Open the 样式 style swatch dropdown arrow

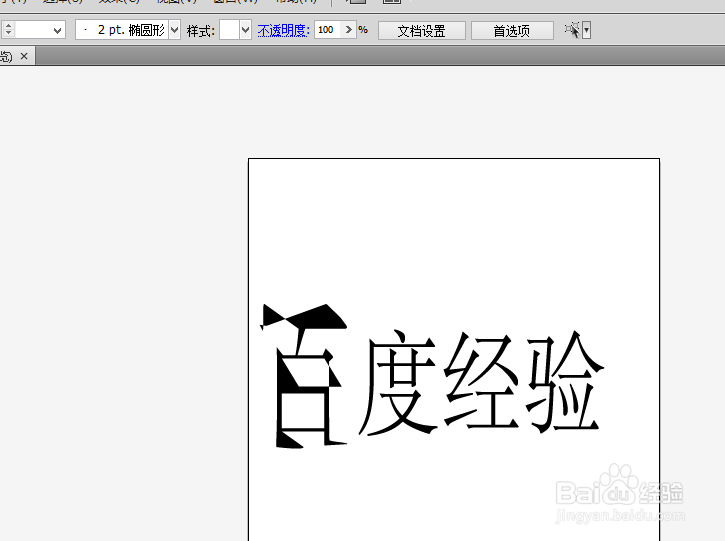pyautogui.click(x=246, y=31)
